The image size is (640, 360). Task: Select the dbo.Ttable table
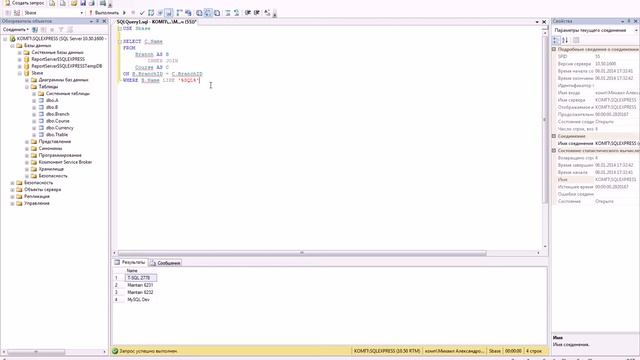coord(57,135)
